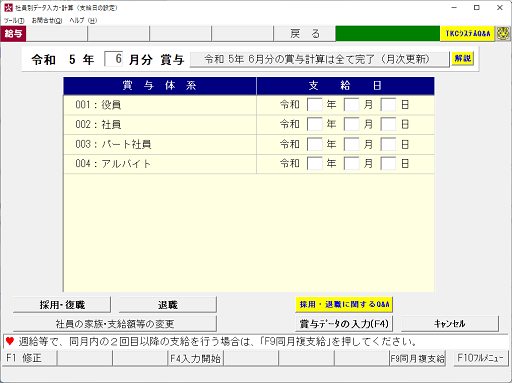
Task: Open the ヘルプ menu
Action: 83,21
